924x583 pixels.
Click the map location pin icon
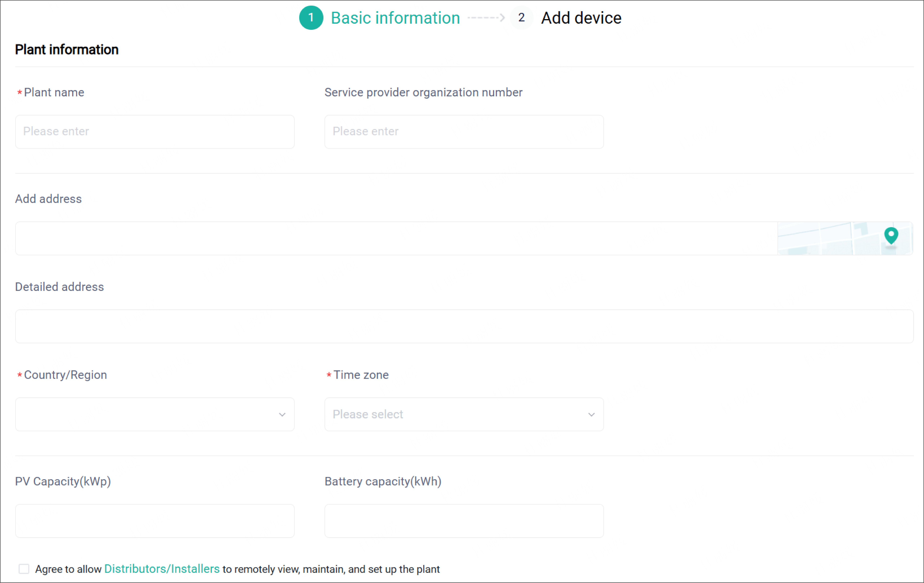891,236
